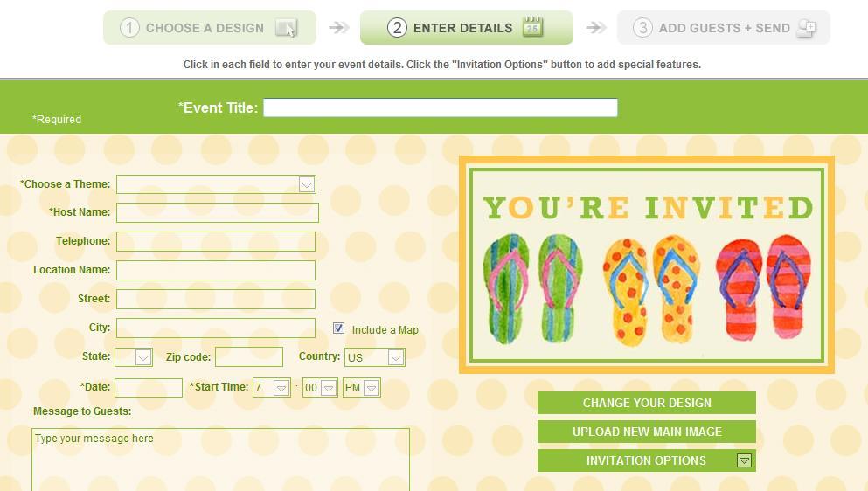Click Upload New Main Image button
Screen dimensions: 868x491
click(647, 432)
